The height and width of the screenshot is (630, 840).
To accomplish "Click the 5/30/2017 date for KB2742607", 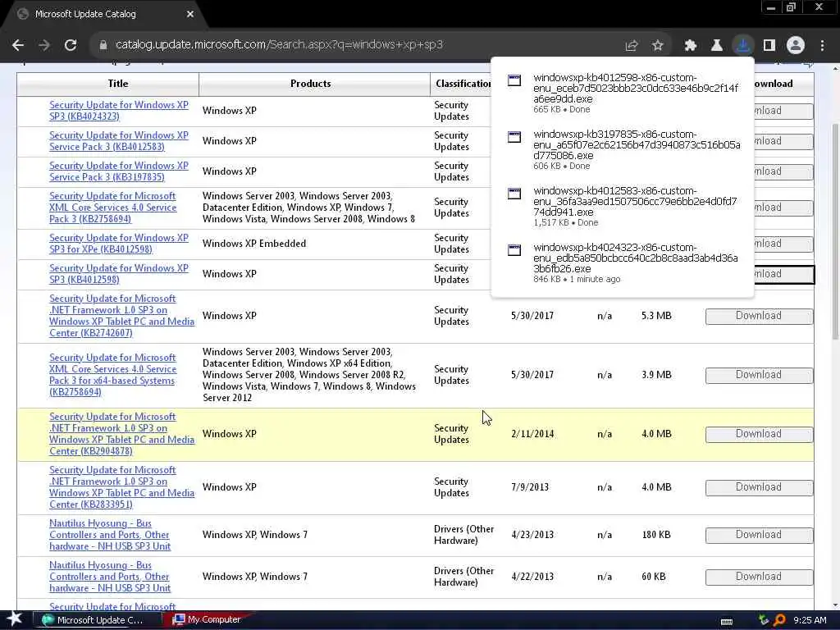I will [x=532, y=316].
